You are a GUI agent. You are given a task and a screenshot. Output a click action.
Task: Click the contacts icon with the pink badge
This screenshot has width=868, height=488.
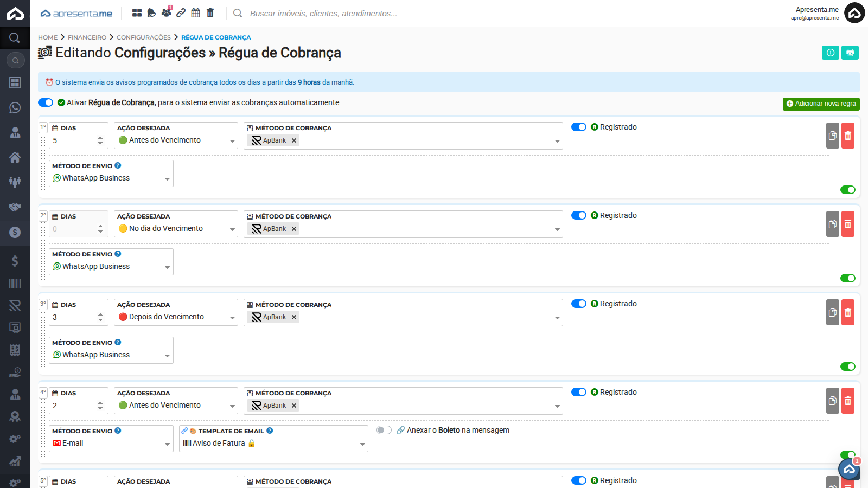(x=166, y=12)
